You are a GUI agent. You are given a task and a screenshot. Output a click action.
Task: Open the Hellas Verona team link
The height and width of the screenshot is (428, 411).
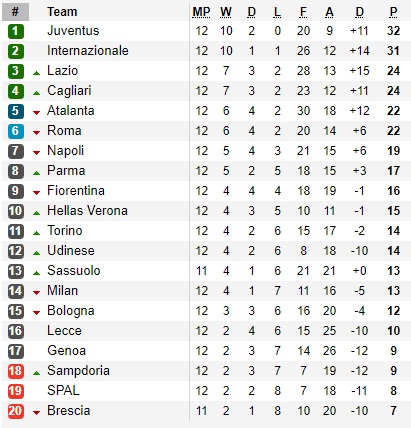(87, 211)
